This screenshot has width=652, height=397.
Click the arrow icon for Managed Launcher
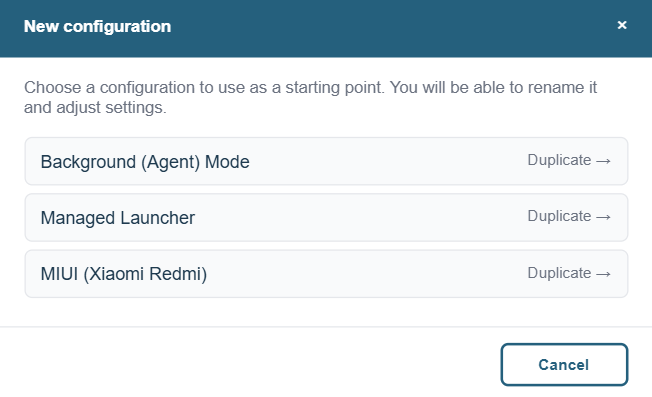coord(603,217)
